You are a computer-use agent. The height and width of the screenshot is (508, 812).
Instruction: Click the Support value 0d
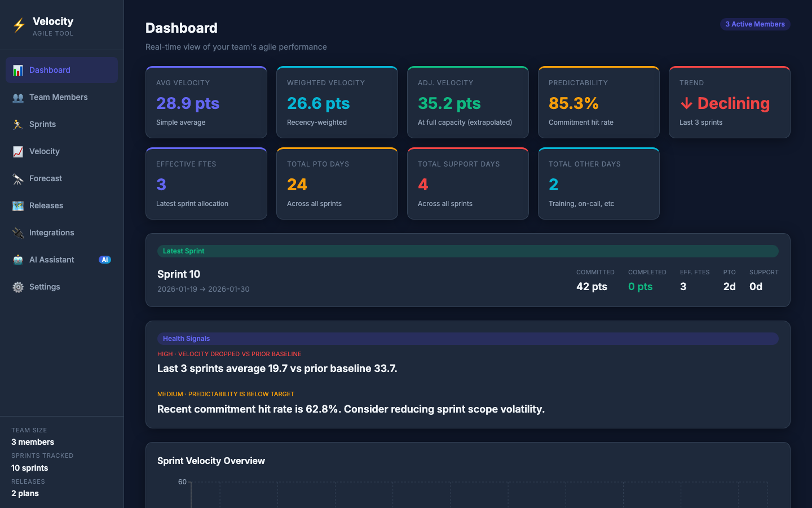point(756,287)
